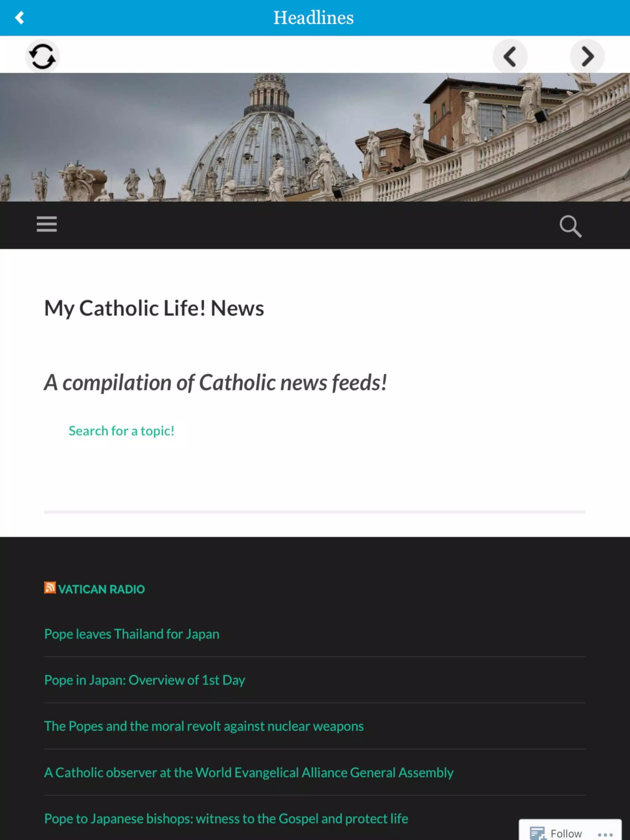
Task: Open 'Pope in Japan: Overview of 1st Day'
Action: (x=144, y=680)
